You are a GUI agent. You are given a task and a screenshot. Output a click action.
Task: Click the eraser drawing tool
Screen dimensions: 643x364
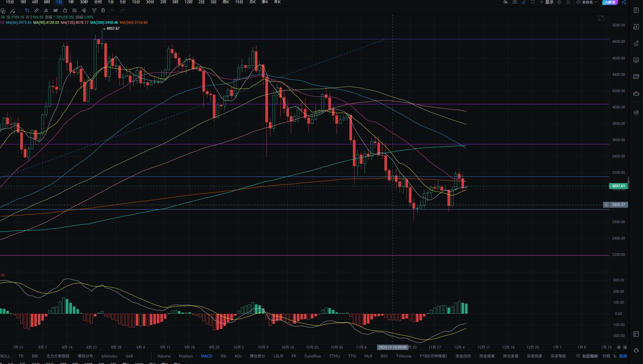click(x=46, y=10)
